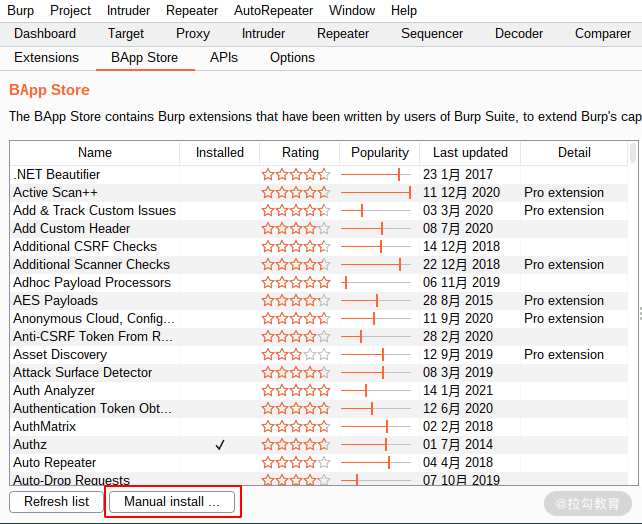Open the APIs sub-tab
Viewport: 642px width, 524px height.
coord(224,58)
